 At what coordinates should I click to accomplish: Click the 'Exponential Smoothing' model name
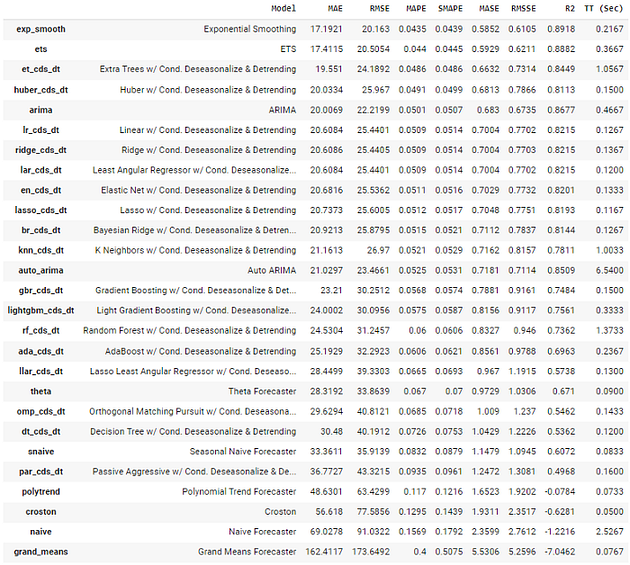(250, 29)
